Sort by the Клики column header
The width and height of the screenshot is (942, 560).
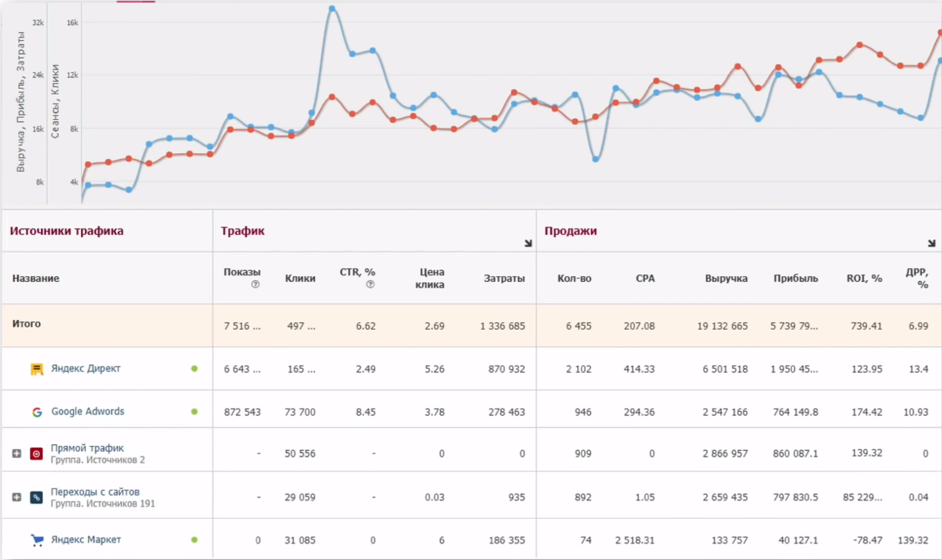coord(300,278)
